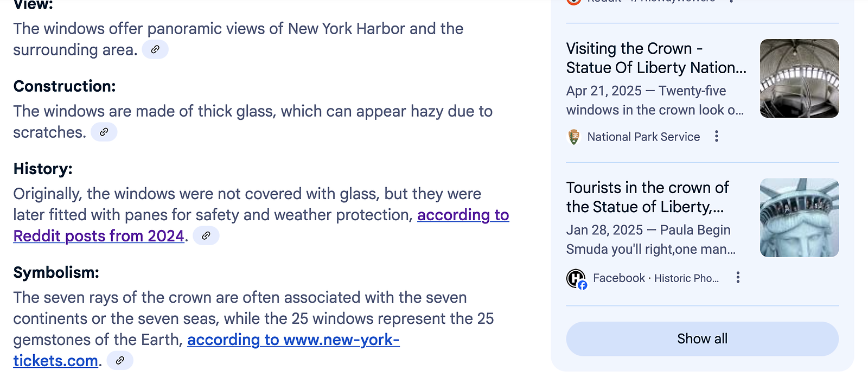Open the Statue of Liberty crown tourists thumbnail

[x=799, y=218]
